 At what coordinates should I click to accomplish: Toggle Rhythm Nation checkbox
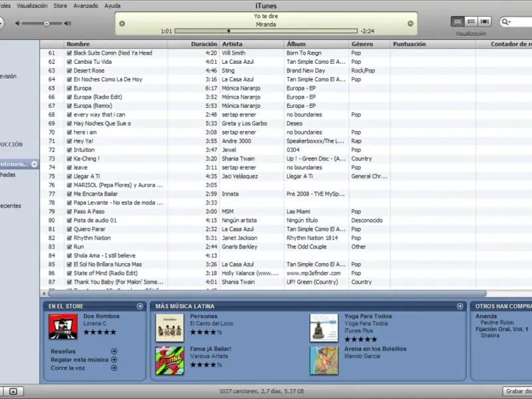click(x=69, y=238)
